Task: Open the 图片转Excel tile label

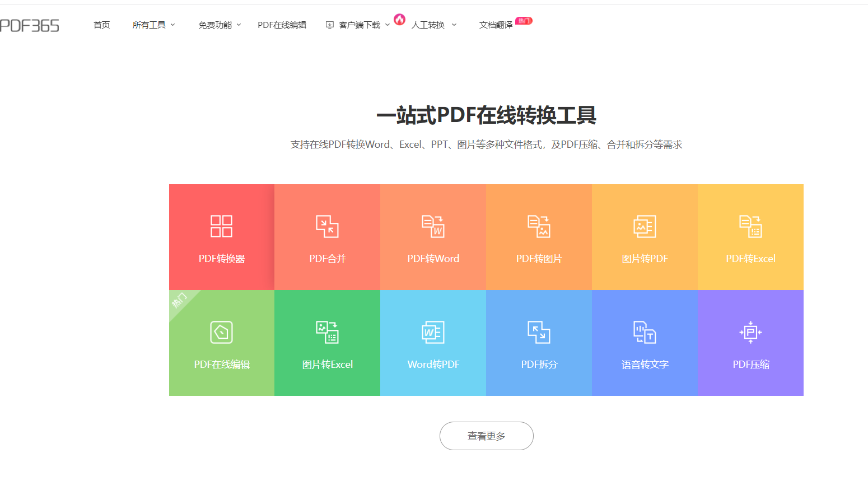Action: 328,365
